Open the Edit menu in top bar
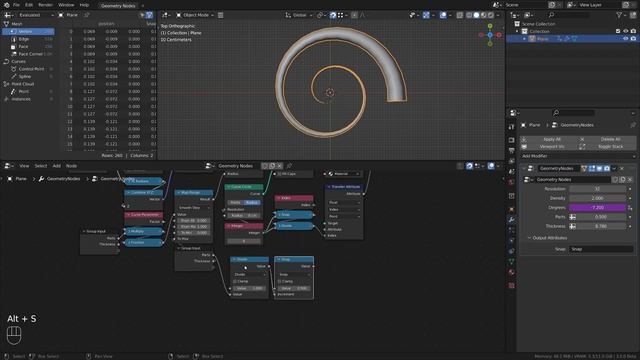The height and width of the screenshot is (360, 640). [x=29, y=5]
